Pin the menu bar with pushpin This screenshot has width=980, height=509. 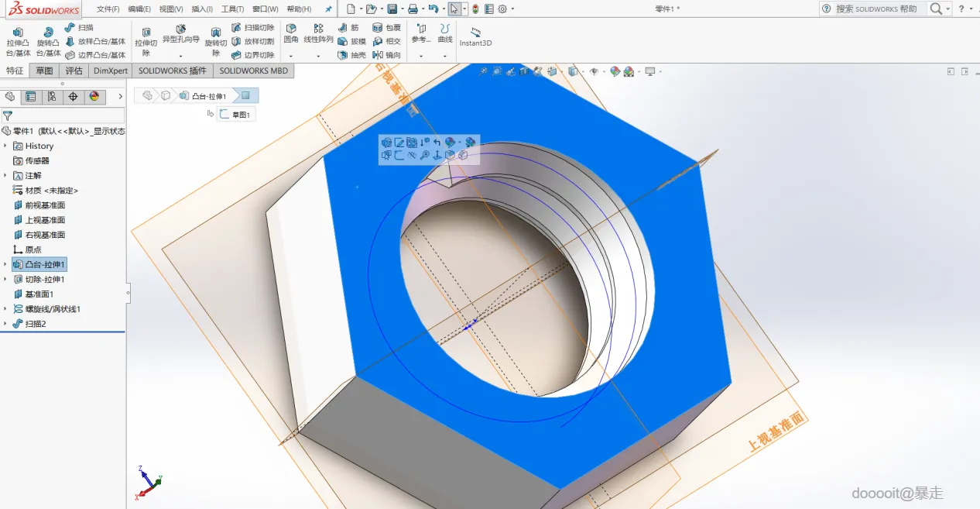(328, 9)
